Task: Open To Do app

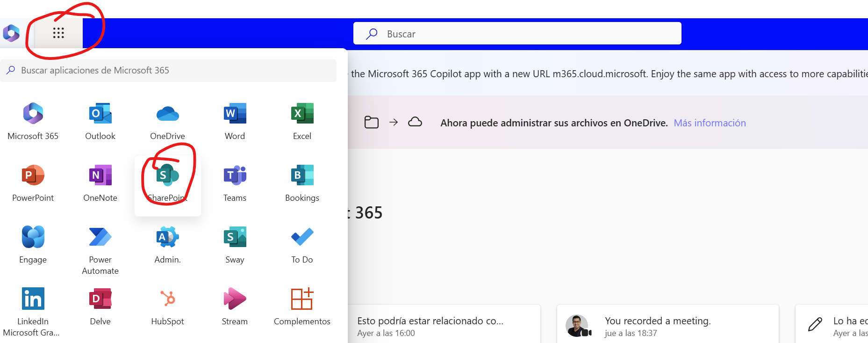Action: [302, 245]
